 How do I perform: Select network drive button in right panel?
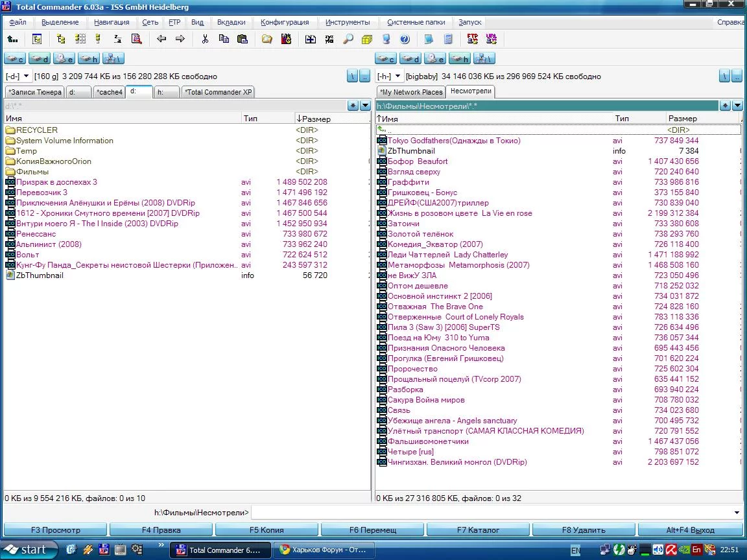point(484,59)
